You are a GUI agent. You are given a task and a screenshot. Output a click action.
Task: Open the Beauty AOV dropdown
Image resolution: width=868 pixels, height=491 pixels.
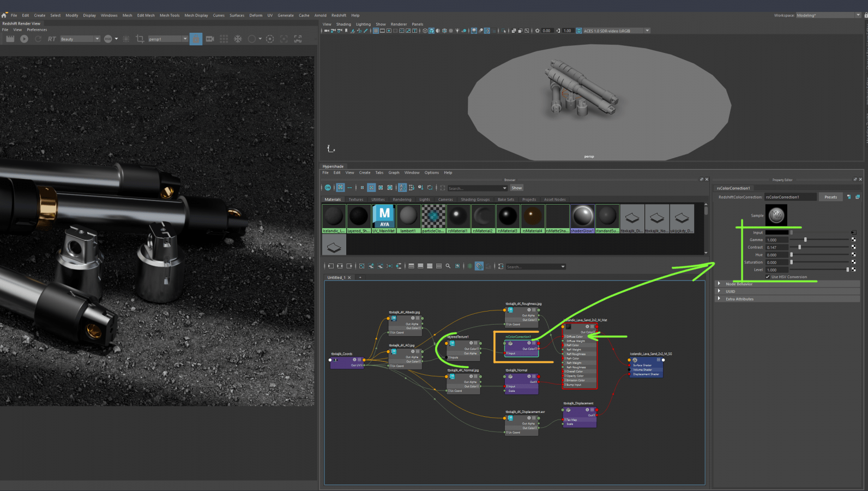tap(80, 39)
